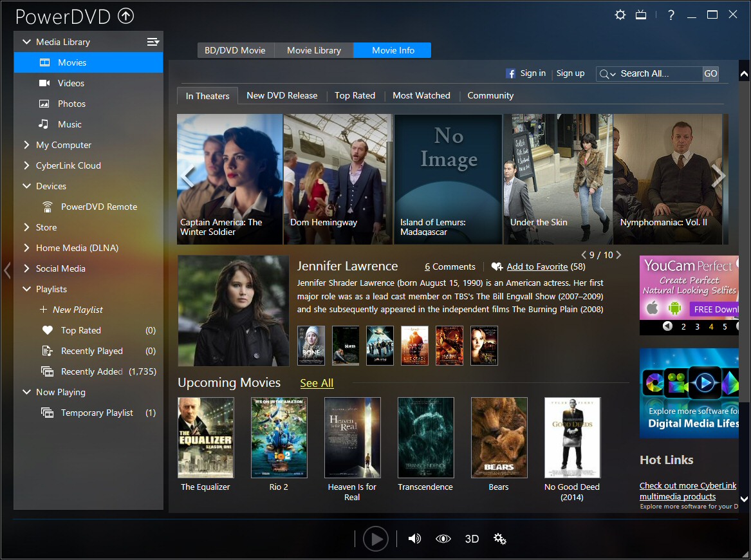
Task: Toggle 3D mode button
Action: coord(472,539)
